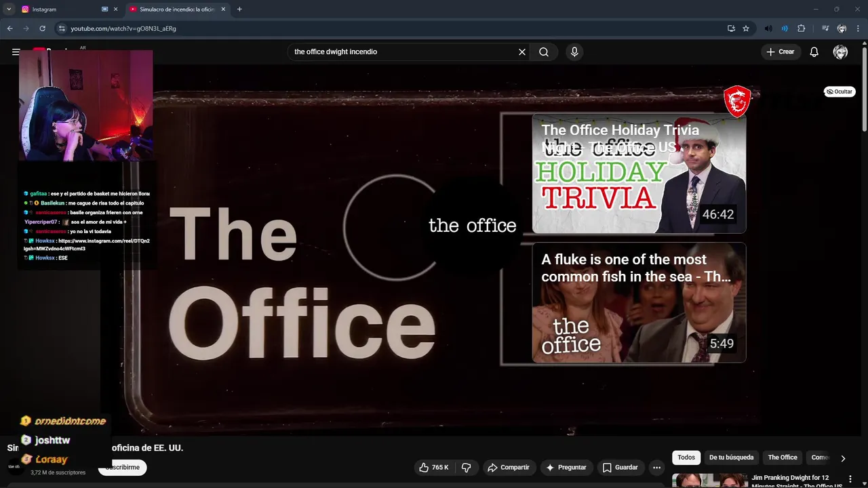
Task: Select the 'De tu búsqueda' chip
Action: tap(731, 457)
